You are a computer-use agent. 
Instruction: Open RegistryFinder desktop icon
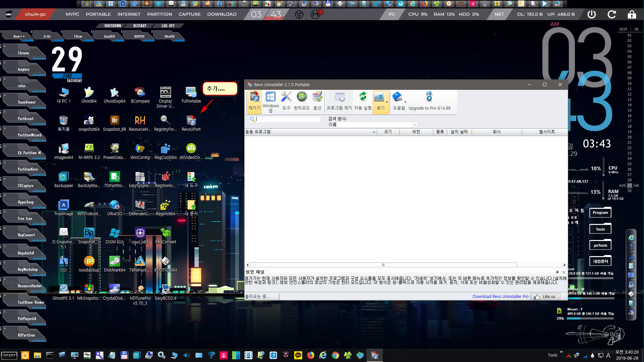coord(165,123)
